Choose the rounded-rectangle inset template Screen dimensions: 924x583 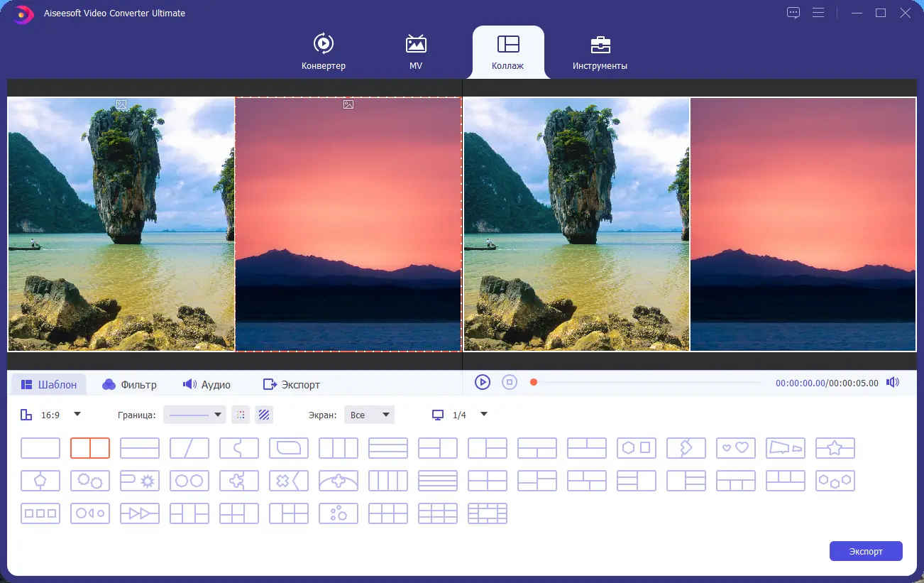pos(289,448)
